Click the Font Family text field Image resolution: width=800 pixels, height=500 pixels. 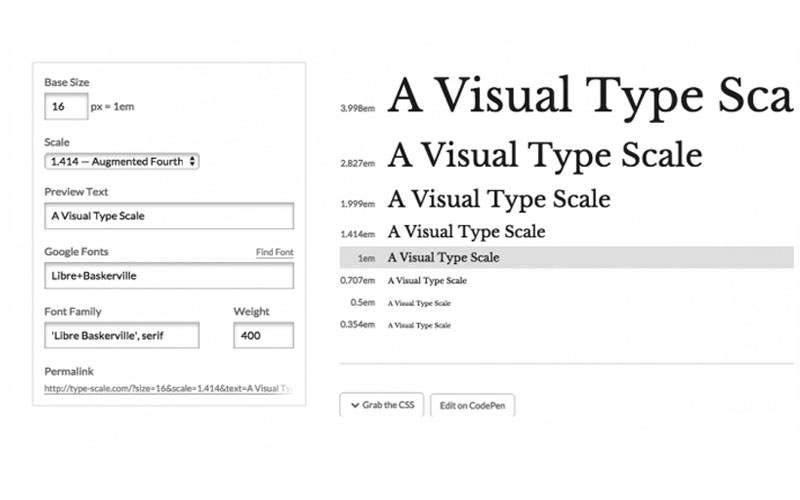point(121,335)
